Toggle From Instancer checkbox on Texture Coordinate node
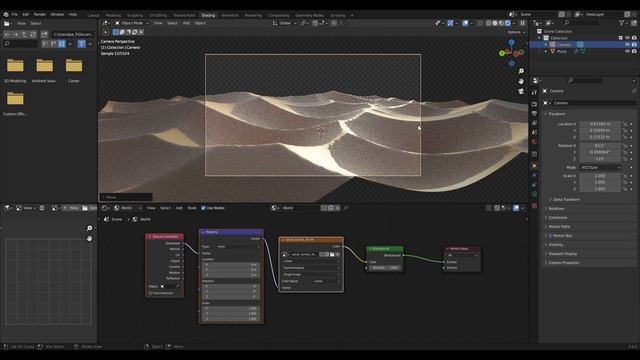The width and height of the screenshot is (640, 360). [x=150, y=293]
